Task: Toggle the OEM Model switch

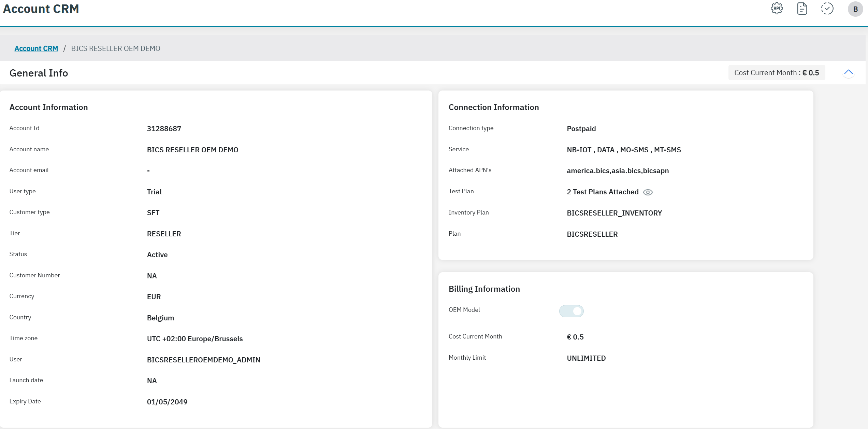Action: click(571, 311)
